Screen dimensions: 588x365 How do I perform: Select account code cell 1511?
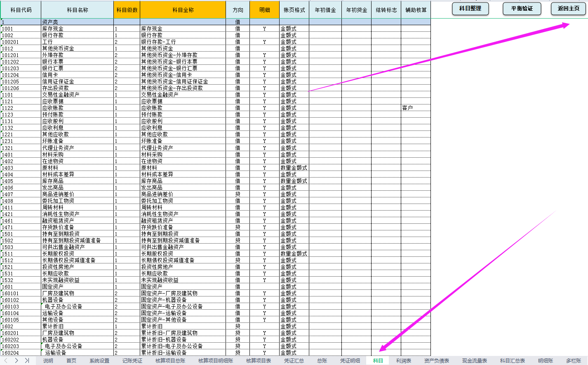21,254
